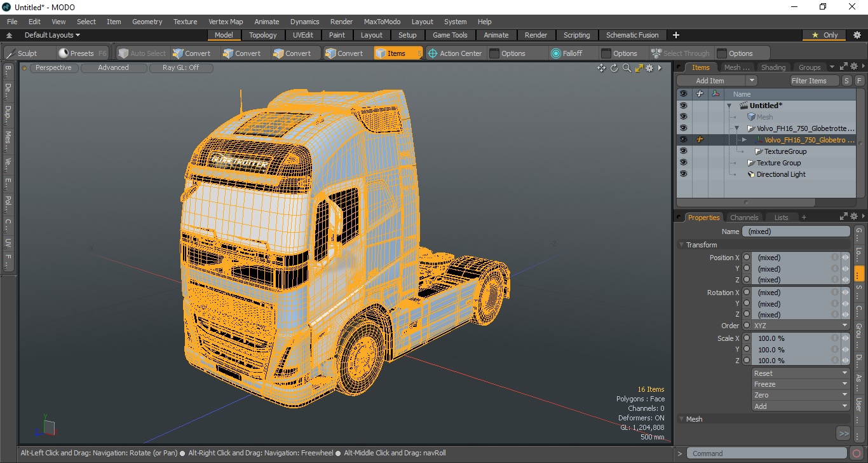Add a new tab beside the Lists tab

pyautogui.click(x=804, y=218)
